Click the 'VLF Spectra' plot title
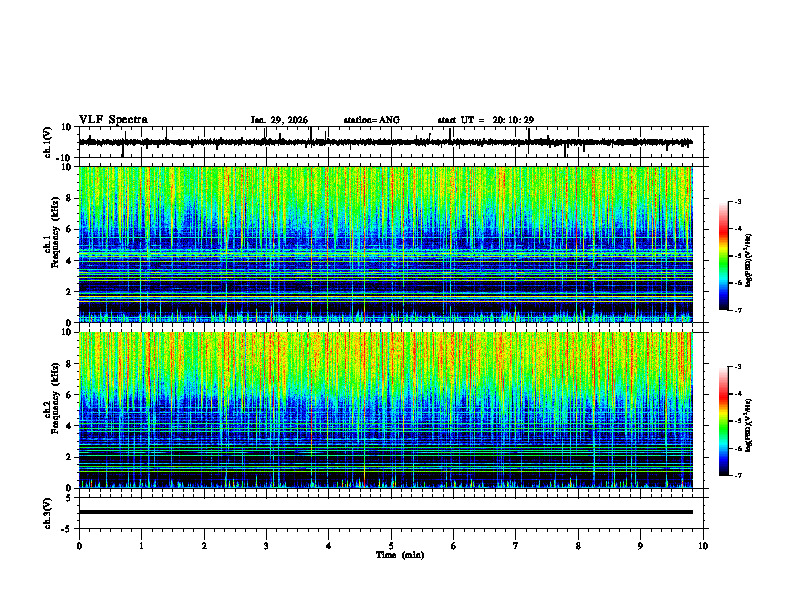The image size is (792, 612). (113, 120)
